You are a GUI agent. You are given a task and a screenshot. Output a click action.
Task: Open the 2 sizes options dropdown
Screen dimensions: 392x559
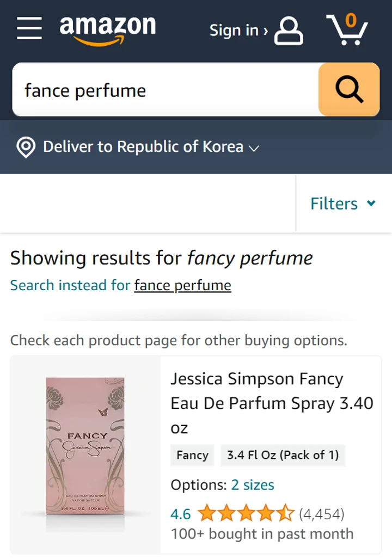(x=253, y=484)
